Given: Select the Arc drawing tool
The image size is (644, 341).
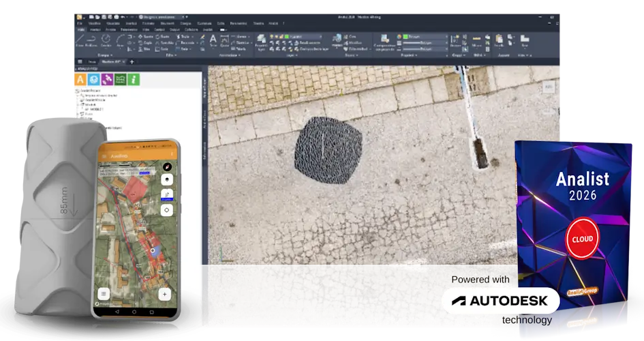Looking at the screenshot, I should [121, 40].
